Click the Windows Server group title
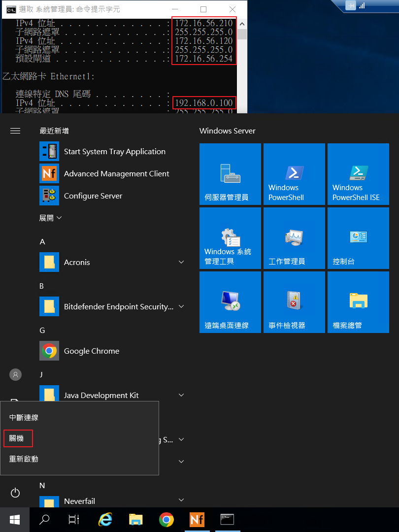 [x=227, y=131]
